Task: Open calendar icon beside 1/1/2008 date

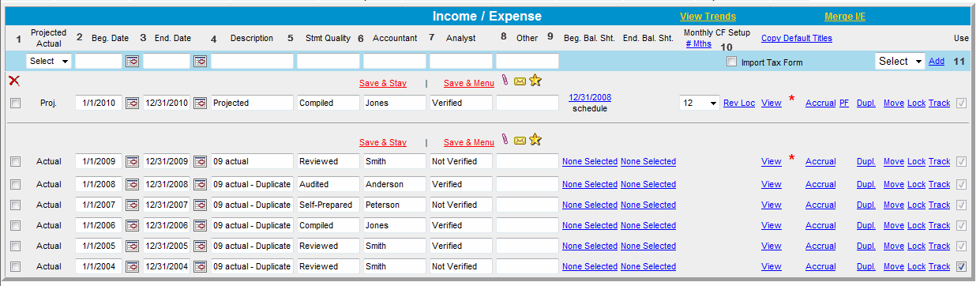Action: click(133, 184)
